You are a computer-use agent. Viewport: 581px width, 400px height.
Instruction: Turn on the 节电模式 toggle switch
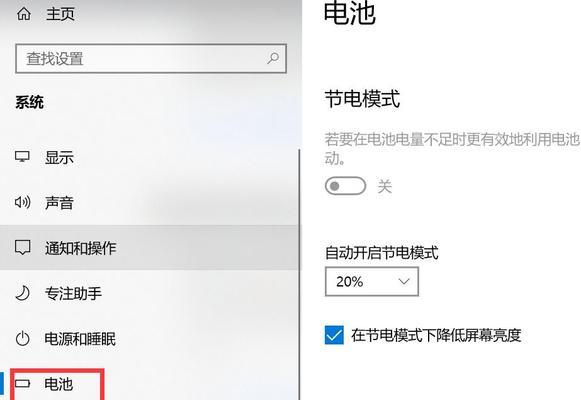(x=345, y=186)
